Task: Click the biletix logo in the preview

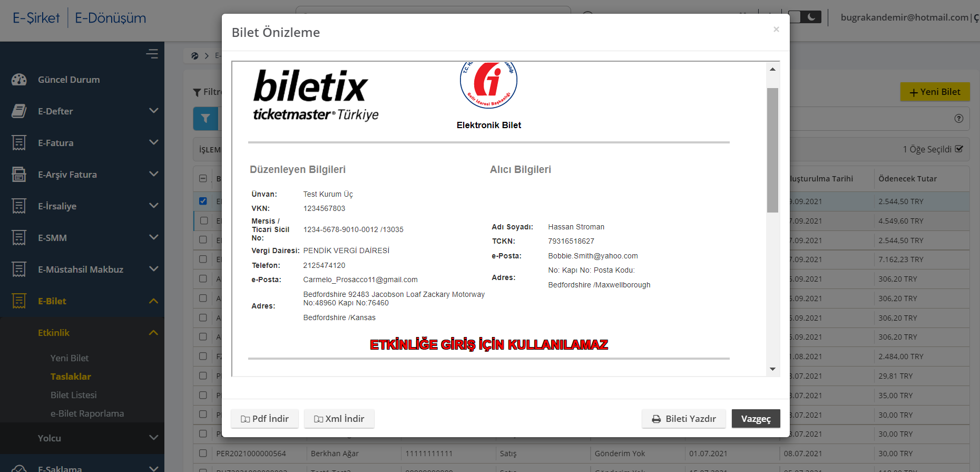Action: 316,95
